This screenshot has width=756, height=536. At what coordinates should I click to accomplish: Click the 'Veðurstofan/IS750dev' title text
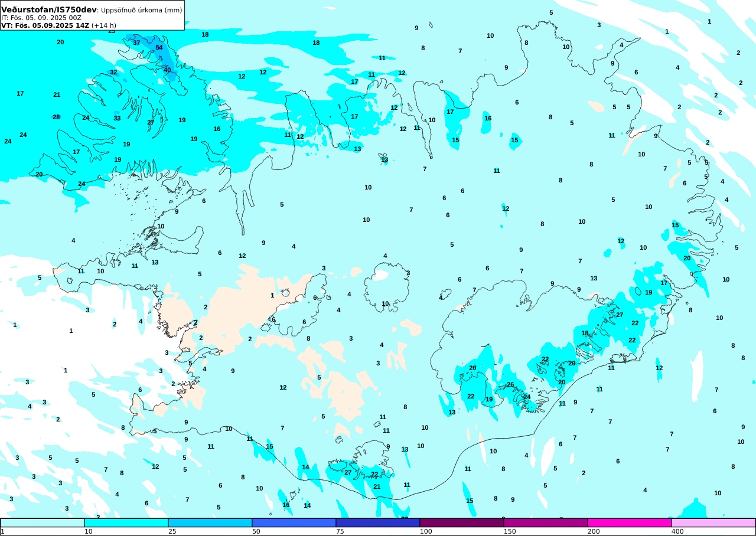point(48,10)
